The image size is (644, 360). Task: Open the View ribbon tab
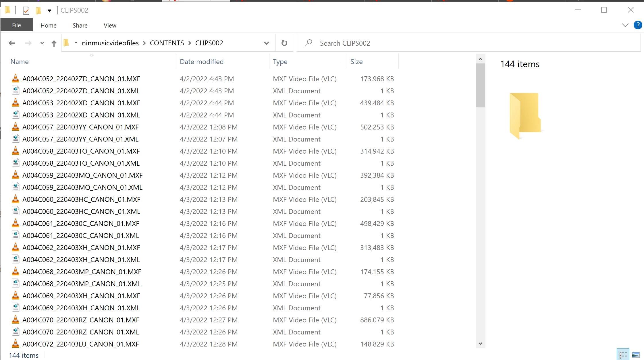[x=110, y=25]
